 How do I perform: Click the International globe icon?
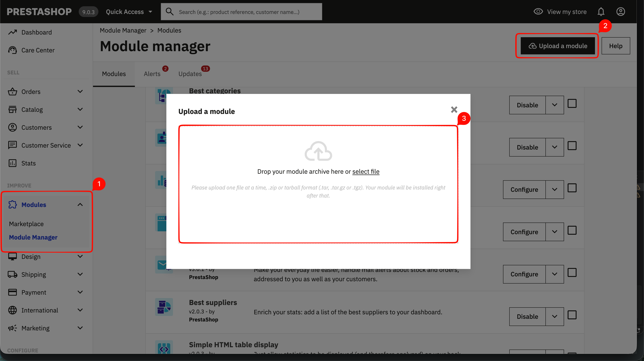(13, 310)
